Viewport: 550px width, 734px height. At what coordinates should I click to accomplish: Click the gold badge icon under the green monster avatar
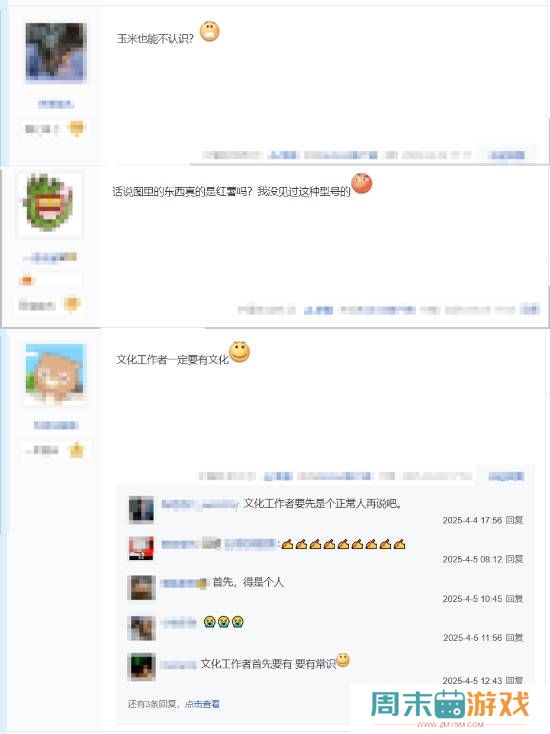tap(72, 304)
